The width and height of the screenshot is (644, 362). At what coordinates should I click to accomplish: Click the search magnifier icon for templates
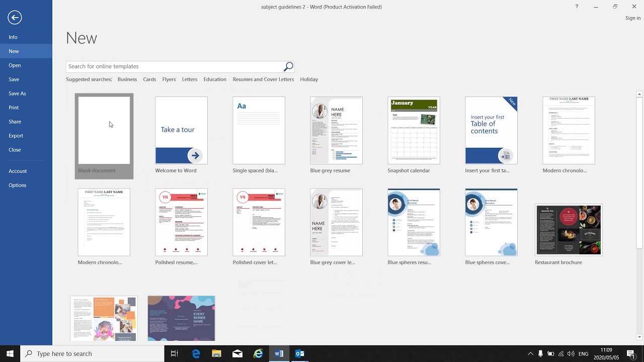coord(288,66)
